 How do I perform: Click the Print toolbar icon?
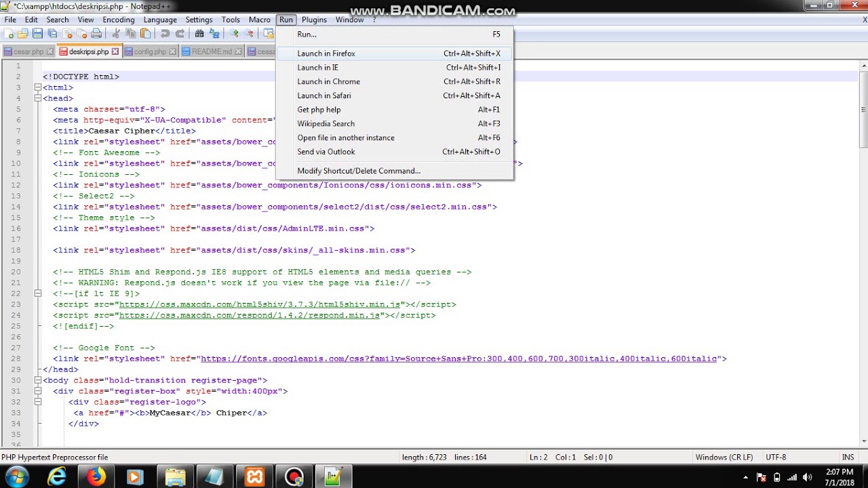tap(96, 34)
